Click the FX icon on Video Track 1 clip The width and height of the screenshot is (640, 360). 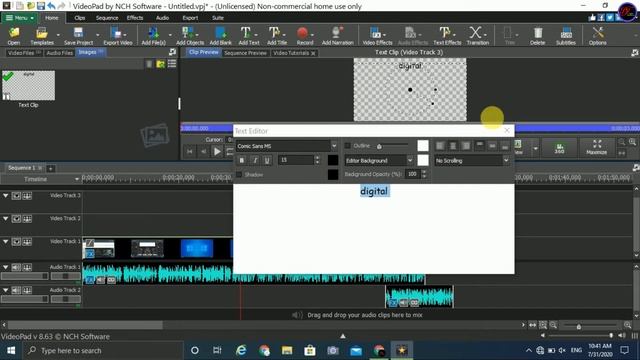point(90,254)
